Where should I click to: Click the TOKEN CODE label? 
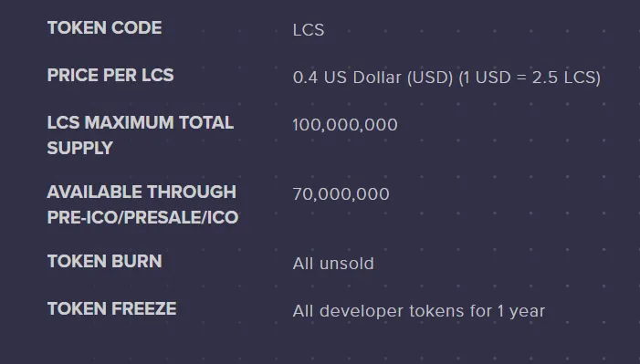pyautogui.click(x=104, y=27)
